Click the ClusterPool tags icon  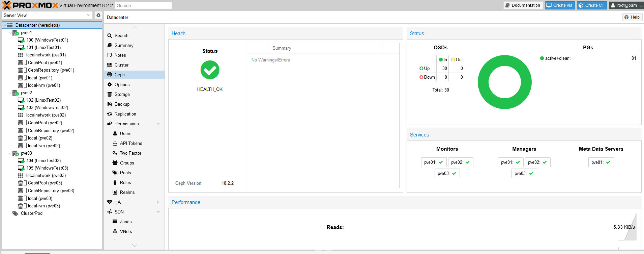coord(15,213)
